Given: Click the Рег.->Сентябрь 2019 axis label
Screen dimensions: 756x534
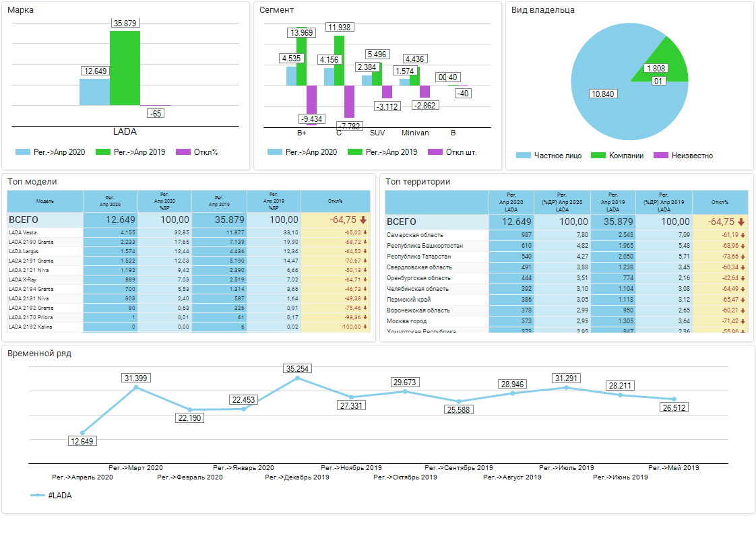Looking at the screenshot, I should click(458, 467).
